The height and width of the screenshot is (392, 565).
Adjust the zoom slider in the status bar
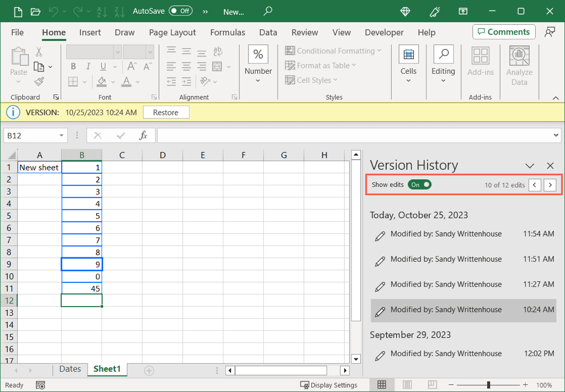(488, 385)
